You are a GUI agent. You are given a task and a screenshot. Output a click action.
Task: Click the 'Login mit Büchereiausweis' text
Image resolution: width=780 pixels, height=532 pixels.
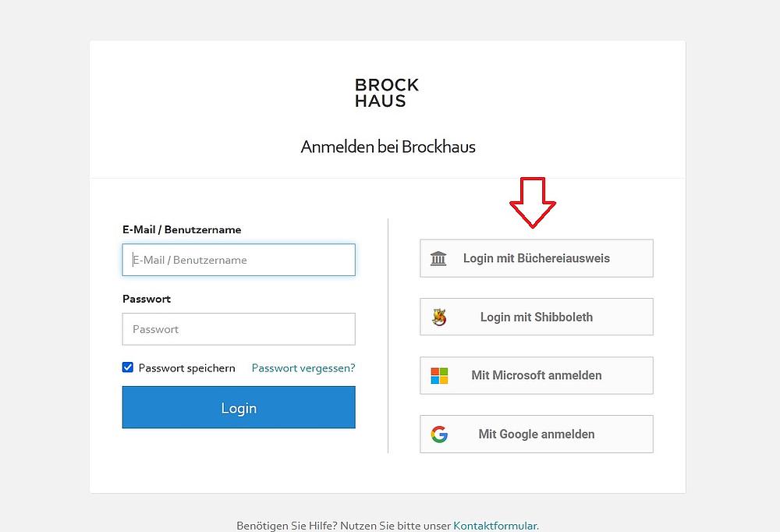537,258
